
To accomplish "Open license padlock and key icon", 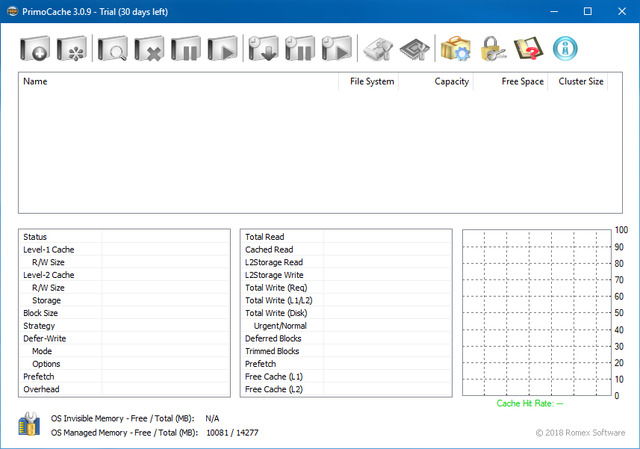I will click(492, 48).
